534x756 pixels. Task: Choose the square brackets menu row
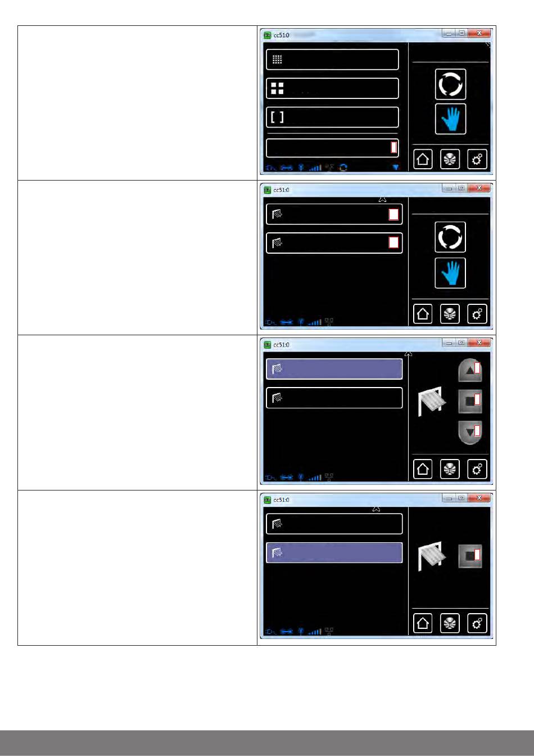pos(332,117)
